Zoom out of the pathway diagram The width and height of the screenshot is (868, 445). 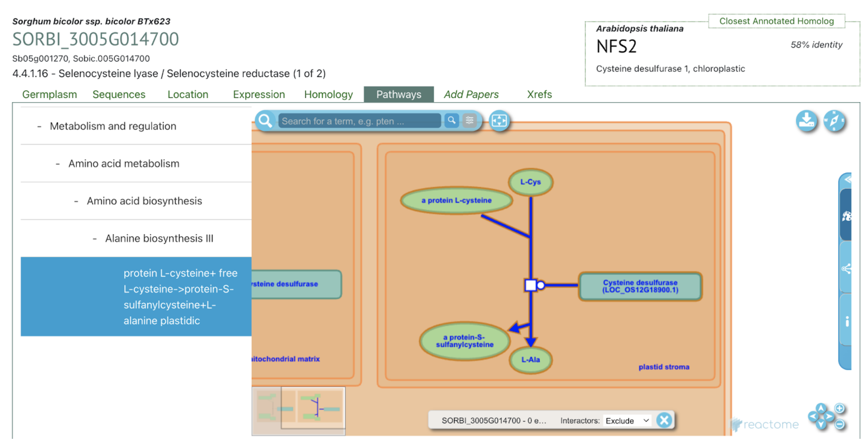click(840, 424)
